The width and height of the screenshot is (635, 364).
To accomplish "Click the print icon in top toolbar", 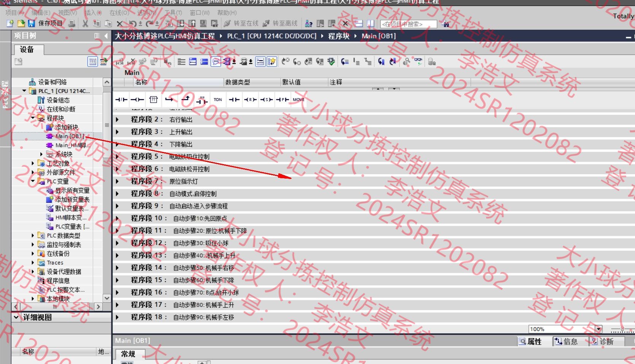I will point(71,24).
